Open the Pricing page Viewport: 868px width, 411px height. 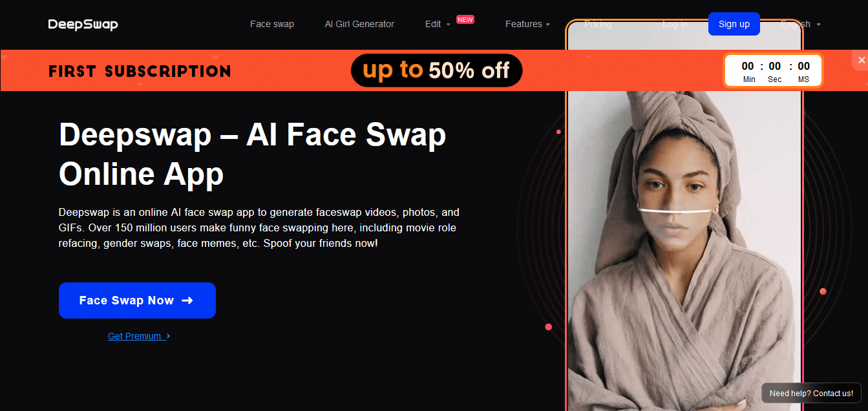point(598,24)
